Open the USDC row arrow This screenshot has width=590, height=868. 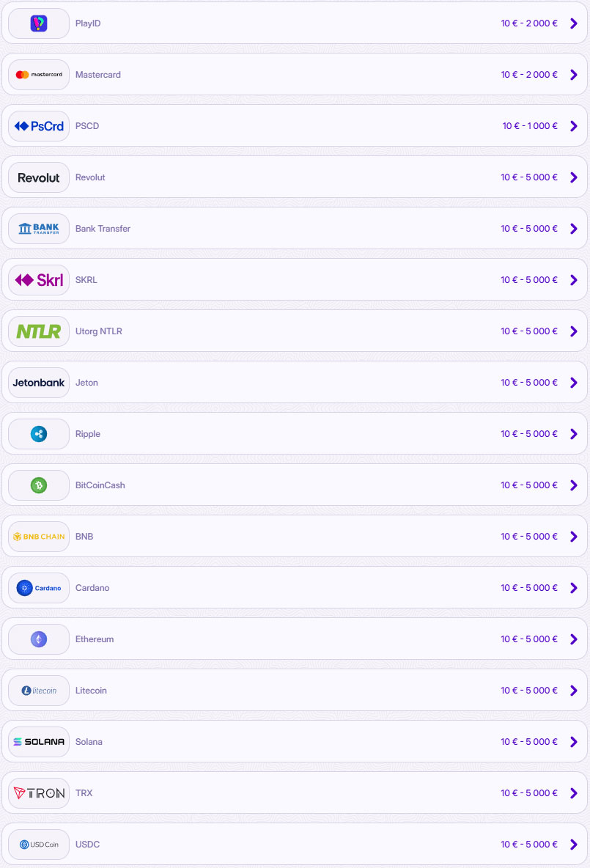point(574,845)
